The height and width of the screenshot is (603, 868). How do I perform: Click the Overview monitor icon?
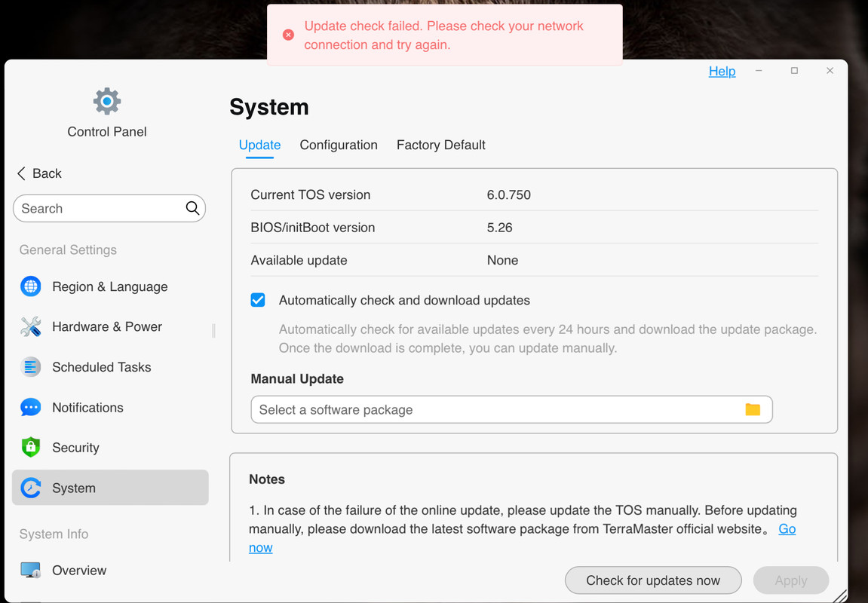point(30,570)
